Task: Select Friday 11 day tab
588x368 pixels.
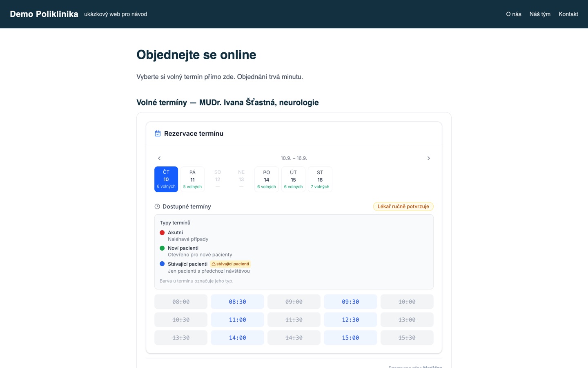Action: click(x=192, y=179)
